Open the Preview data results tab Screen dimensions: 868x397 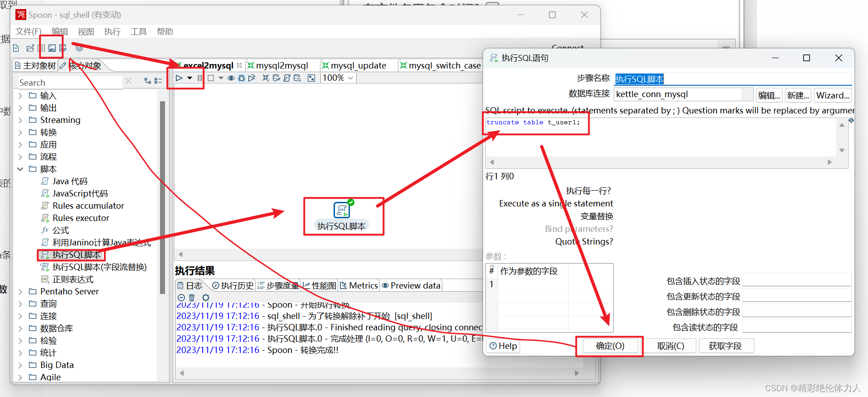coord(411,285)
